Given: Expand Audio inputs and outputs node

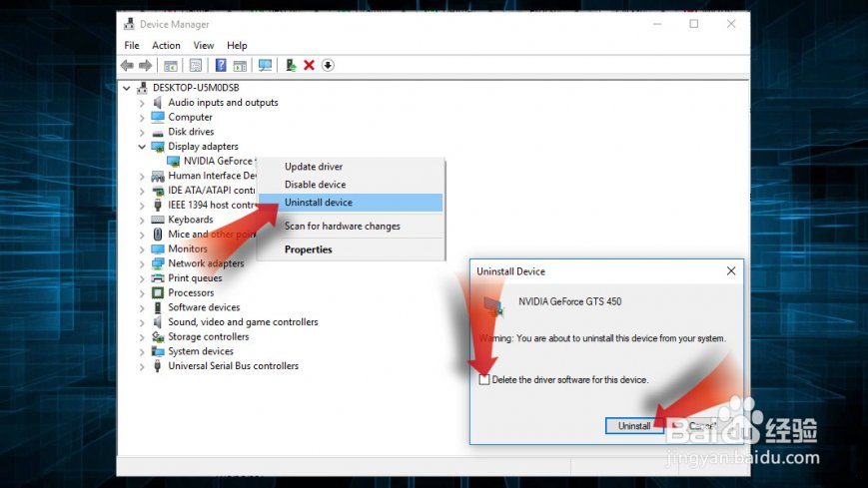Looking at the screenshot, I should click(142, 103).
